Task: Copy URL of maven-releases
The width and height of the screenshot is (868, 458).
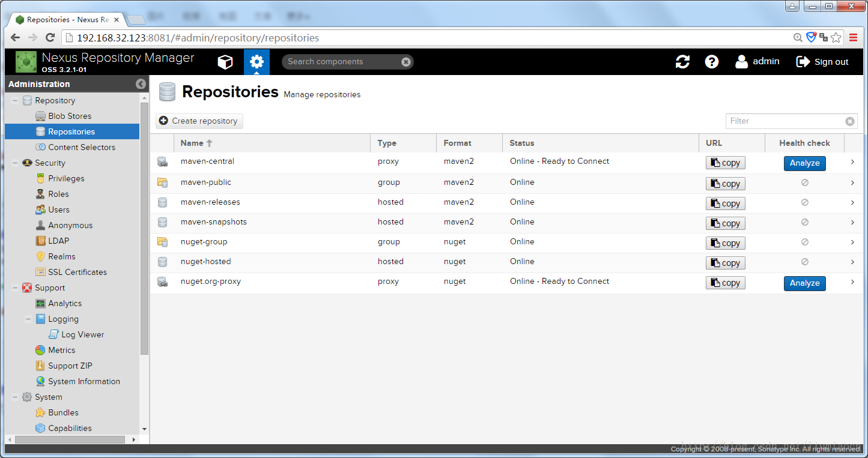Action: point(726,203)
